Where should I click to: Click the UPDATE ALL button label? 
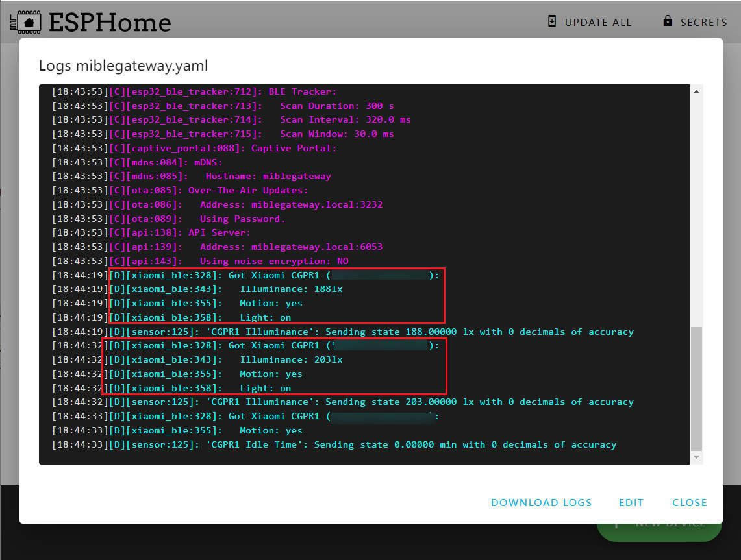598,22
